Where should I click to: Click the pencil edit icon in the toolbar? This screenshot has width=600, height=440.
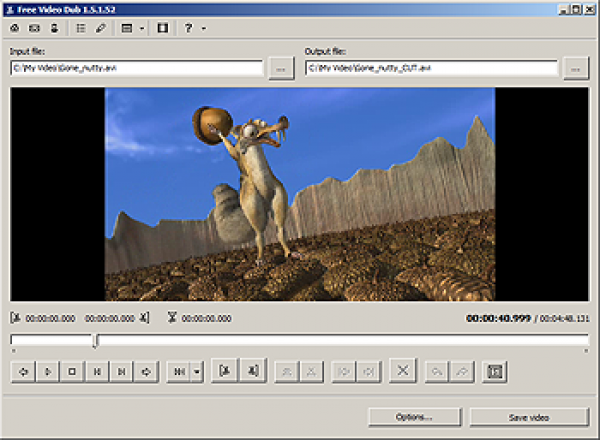100,28
